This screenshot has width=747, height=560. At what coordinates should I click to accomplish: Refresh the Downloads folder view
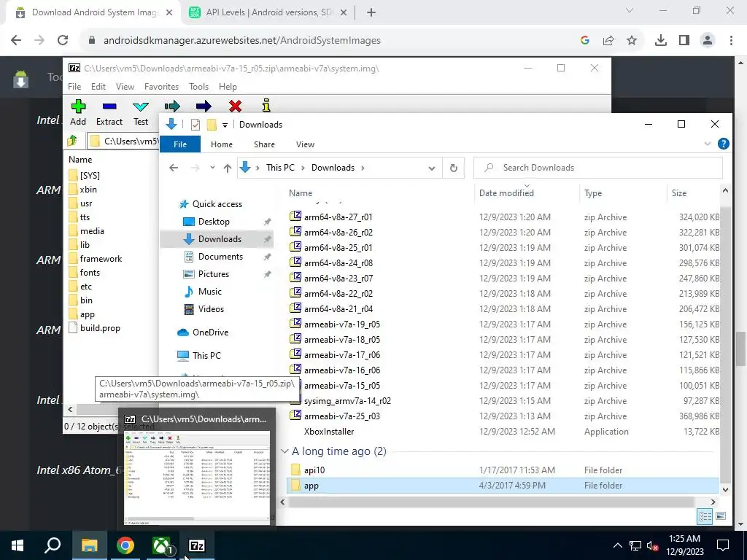tap(453, 168)
